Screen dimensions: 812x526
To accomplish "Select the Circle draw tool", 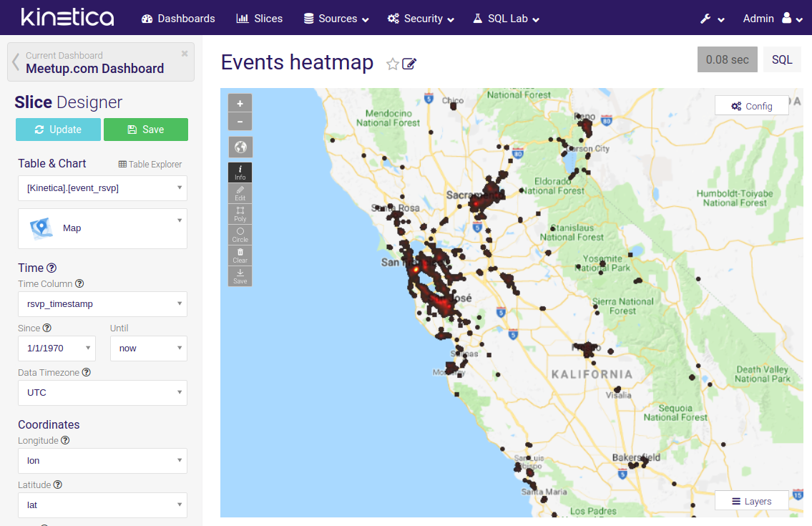I will coord(240,234).
